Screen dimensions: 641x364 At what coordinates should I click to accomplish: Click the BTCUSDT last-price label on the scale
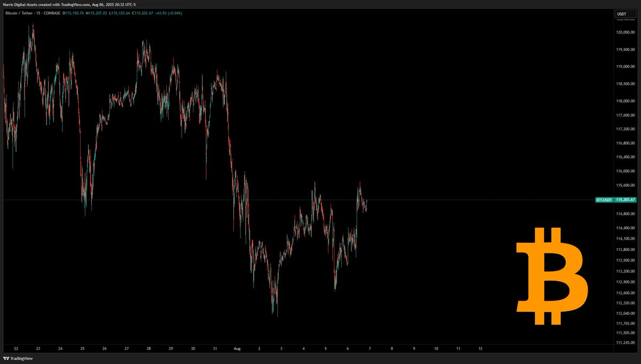[x=604, y=200]
